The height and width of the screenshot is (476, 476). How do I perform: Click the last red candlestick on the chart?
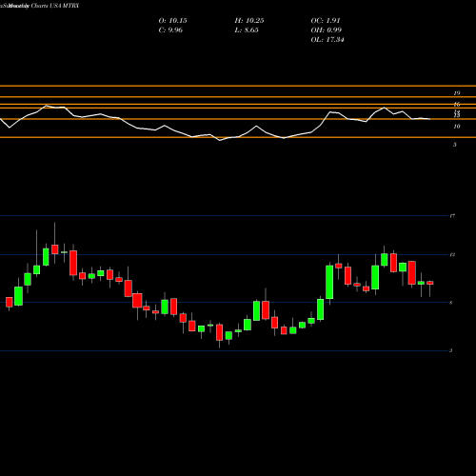[x=430, y=283]
